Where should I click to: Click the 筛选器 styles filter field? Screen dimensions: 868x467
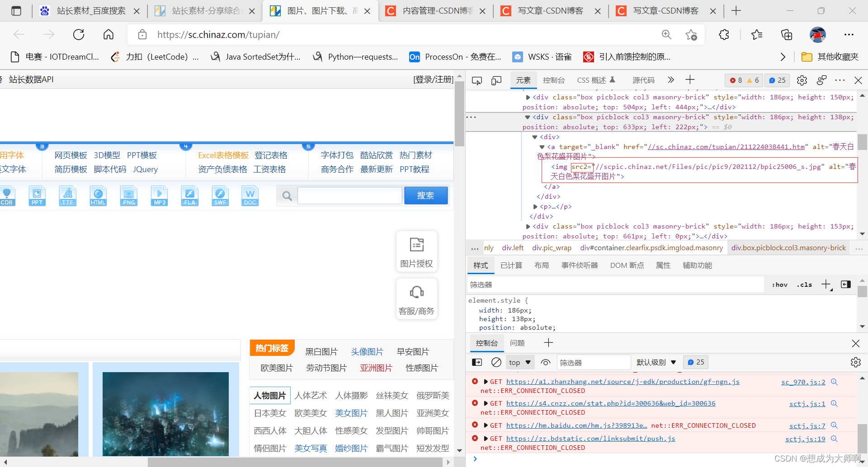point(616,285)
